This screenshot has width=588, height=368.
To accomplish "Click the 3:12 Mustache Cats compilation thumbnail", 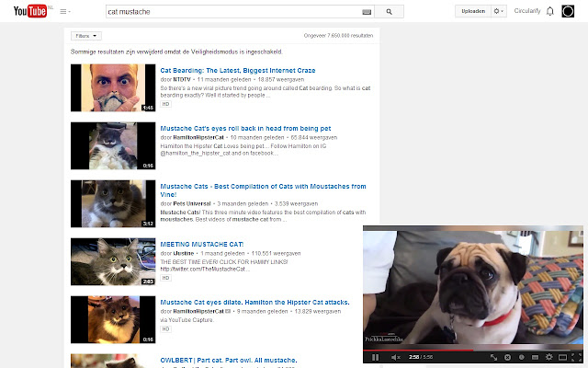I will (x=113, y=203).
